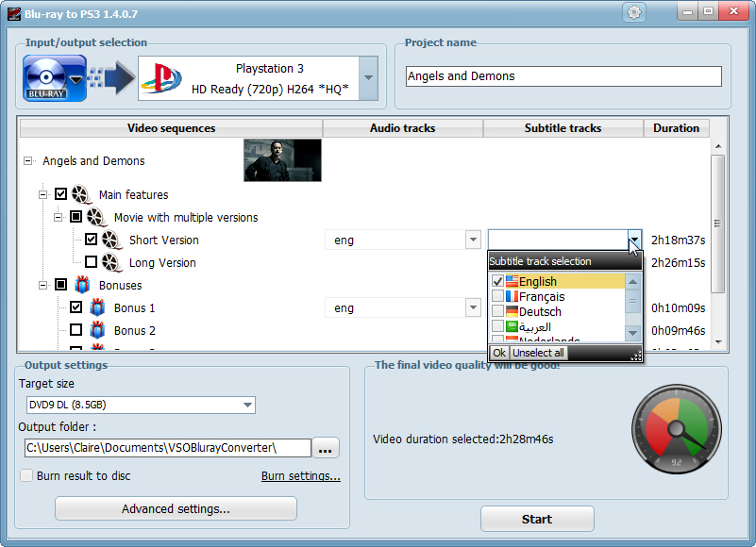Browse for output folder with ellipsis button
This screenshot has height=547, width=756.
pos(326,448)
